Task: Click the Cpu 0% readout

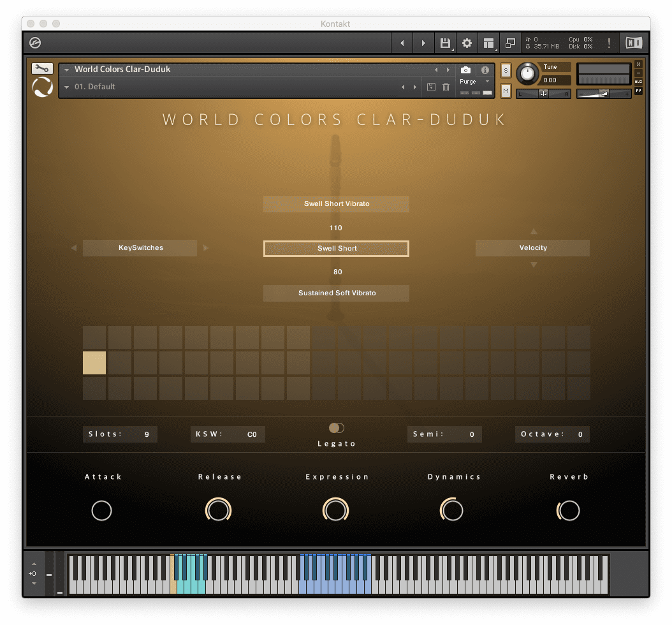Action: (581, 40)
